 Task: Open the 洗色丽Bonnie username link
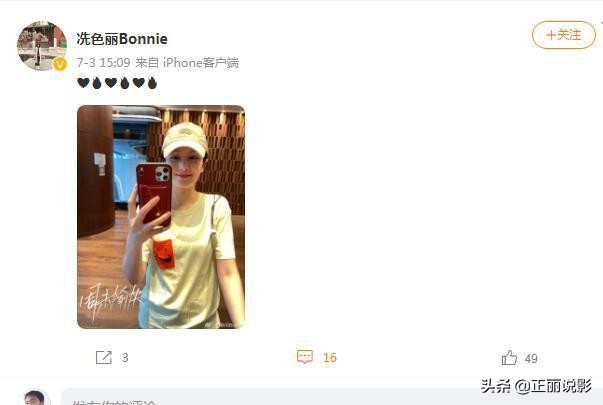point(122,39)
